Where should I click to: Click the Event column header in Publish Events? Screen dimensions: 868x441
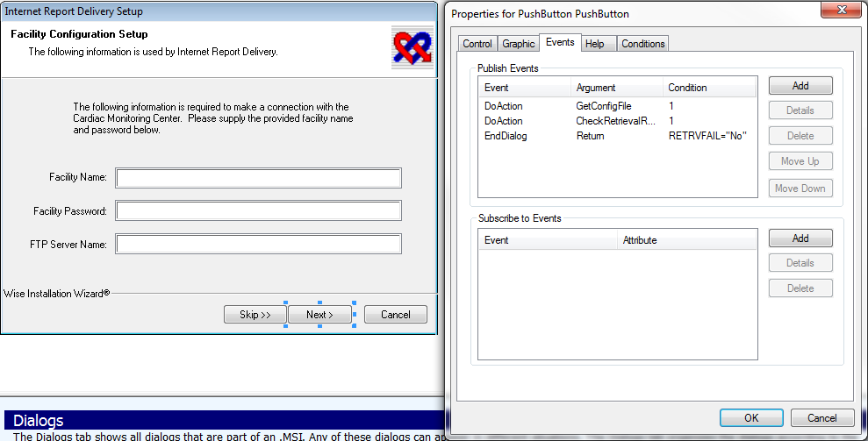[x=525, y=88]
